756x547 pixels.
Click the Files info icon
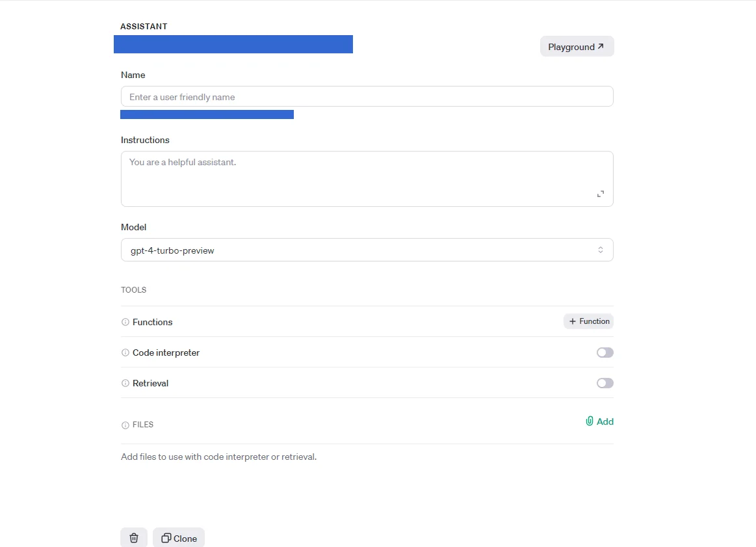pyautogui.click(x=125, y=425)
